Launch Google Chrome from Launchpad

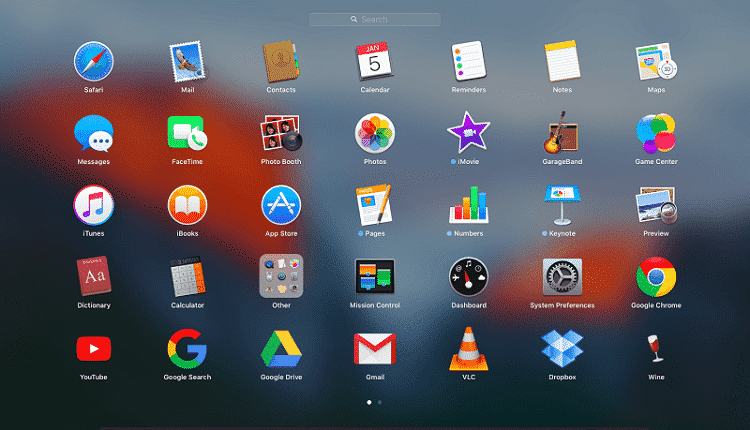click(656, 277)
